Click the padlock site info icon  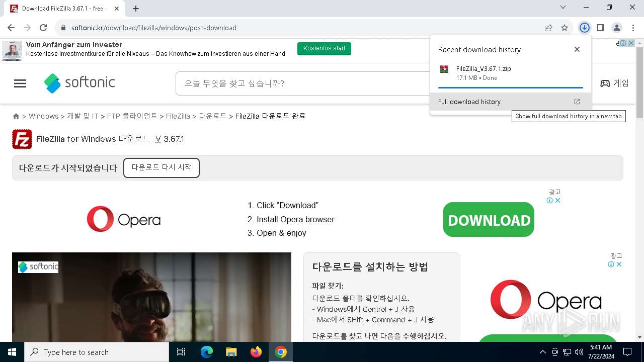(x=63, y=28)
